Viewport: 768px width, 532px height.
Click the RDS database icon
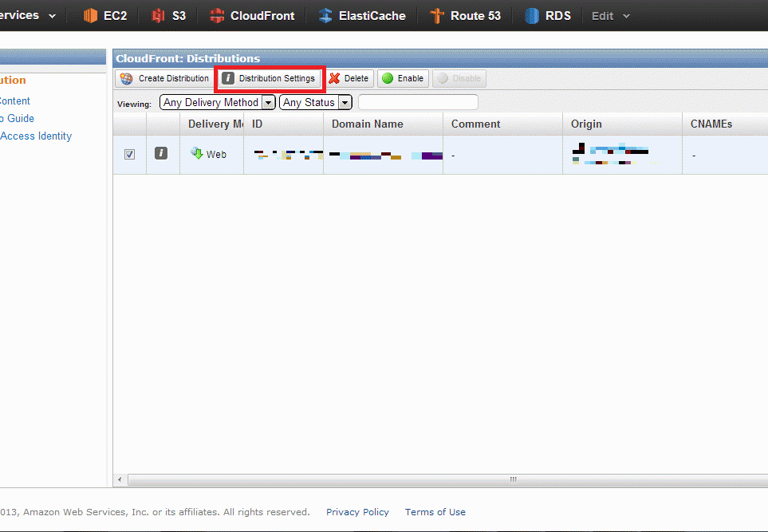point(531,16)
